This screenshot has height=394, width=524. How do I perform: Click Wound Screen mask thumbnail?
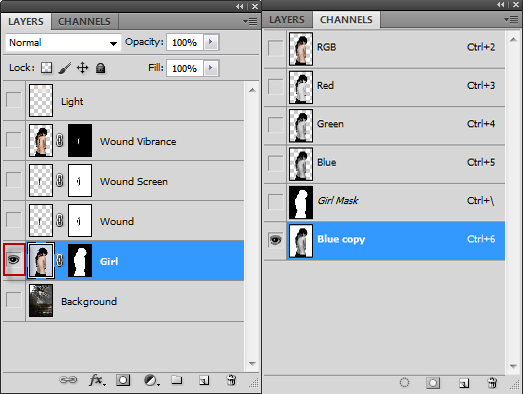[x=80, y=180]
